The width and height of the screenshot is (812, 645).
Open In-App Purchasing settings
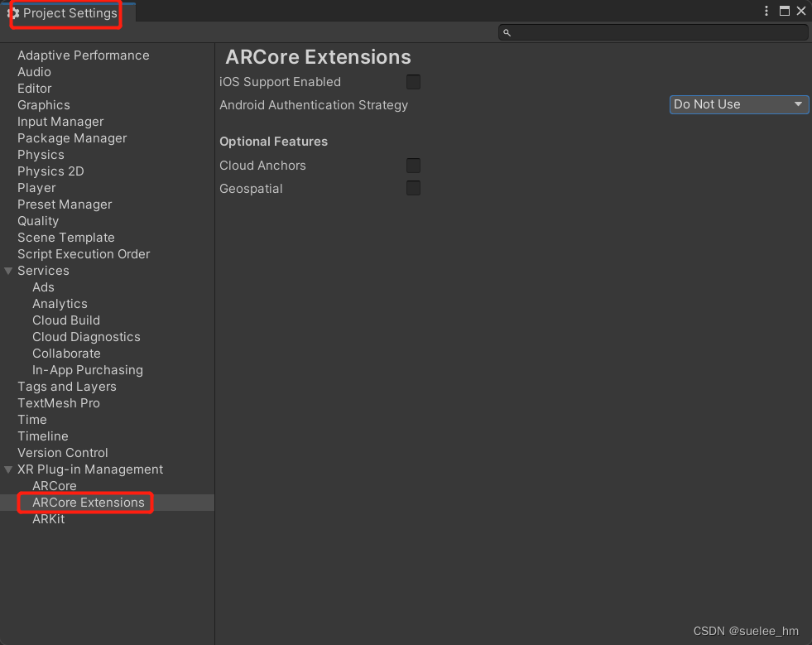point(88,370)
